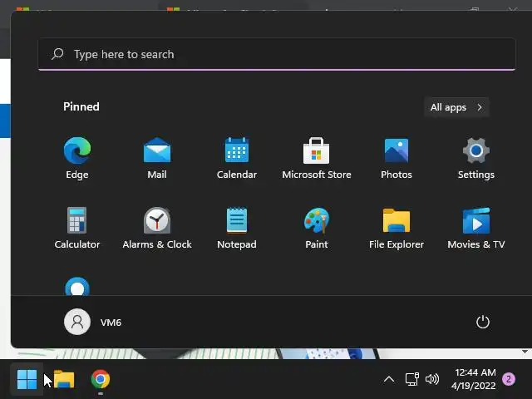Image resolution: width=532 pixels, height=399 pixels.
Task: Open the Edge browser from pinned apps
Action: click(x=77, y=158)
